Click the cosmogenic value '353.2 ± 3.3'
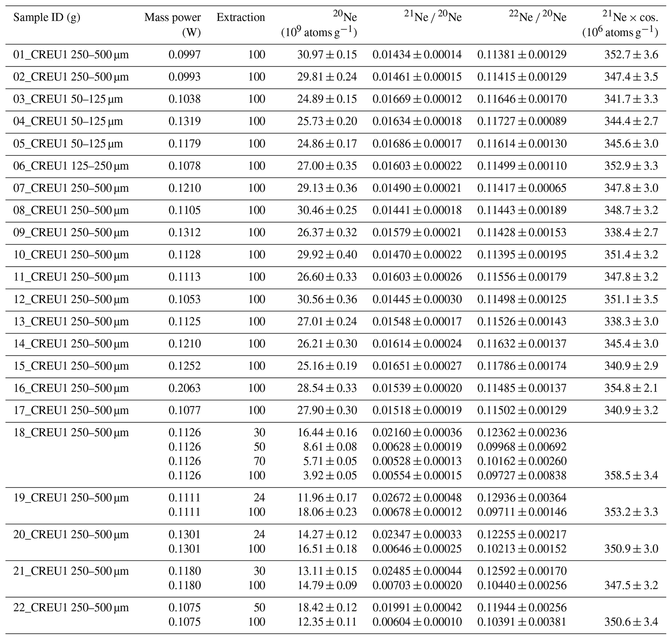Image resolution: width=672 pixels, height=640 pixels. (x=631, y=512)
